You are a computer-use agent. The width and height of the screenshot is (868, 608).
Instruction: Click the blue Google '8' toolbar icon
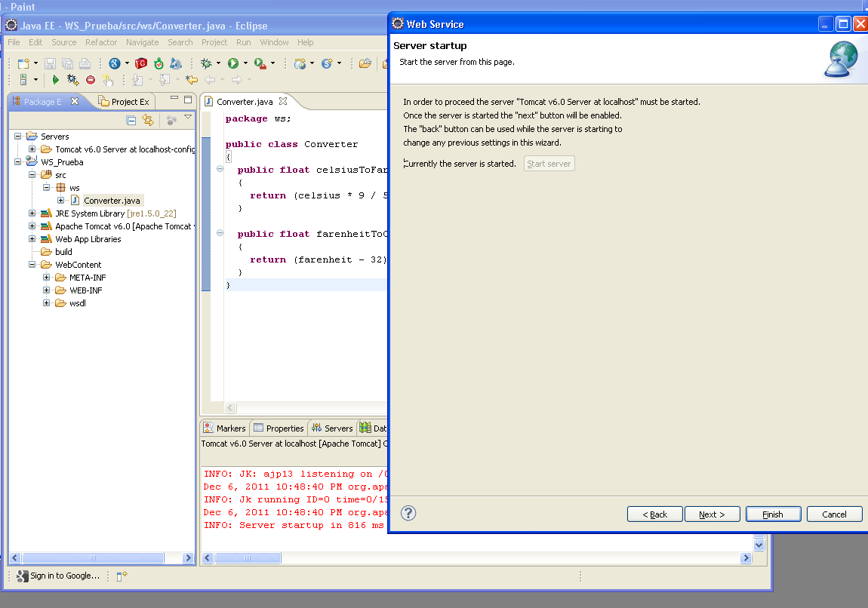click(115, 63)
